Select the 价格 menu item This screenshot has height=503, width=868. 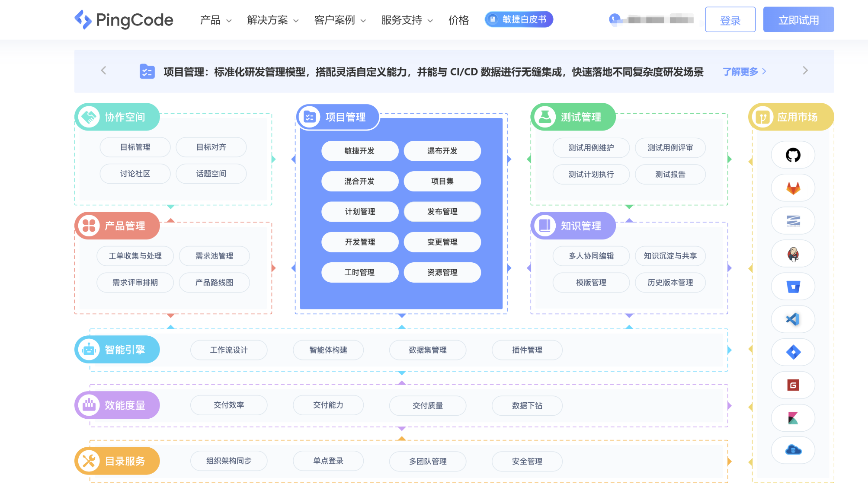point(458,20)
